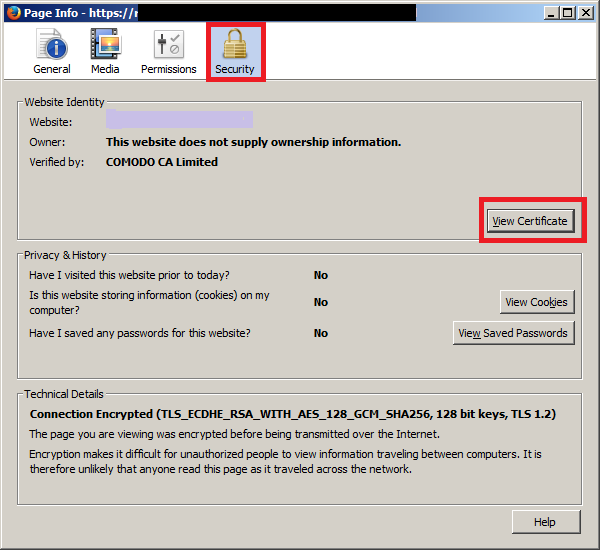Maximize the Page Info window

tap(568, 12)
